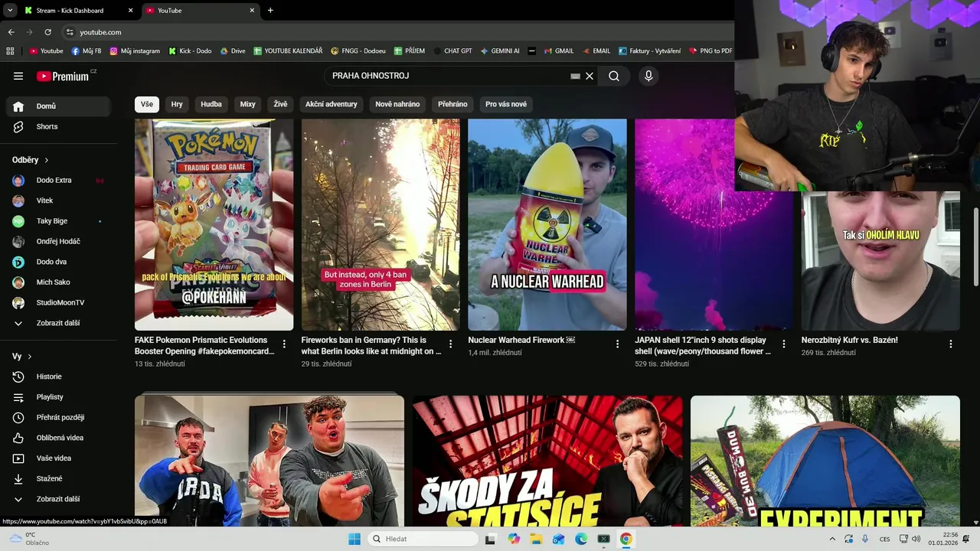Viewport: 980px width, 551px height.
Task: Open Ondřej Hodáč channel subscription
Action: 58,242
